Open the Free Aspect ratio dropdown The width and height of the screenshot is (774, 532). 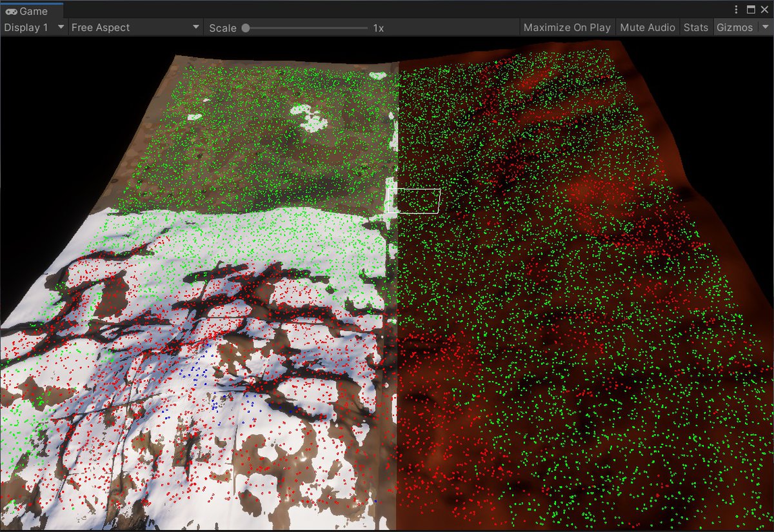[135, 28]
